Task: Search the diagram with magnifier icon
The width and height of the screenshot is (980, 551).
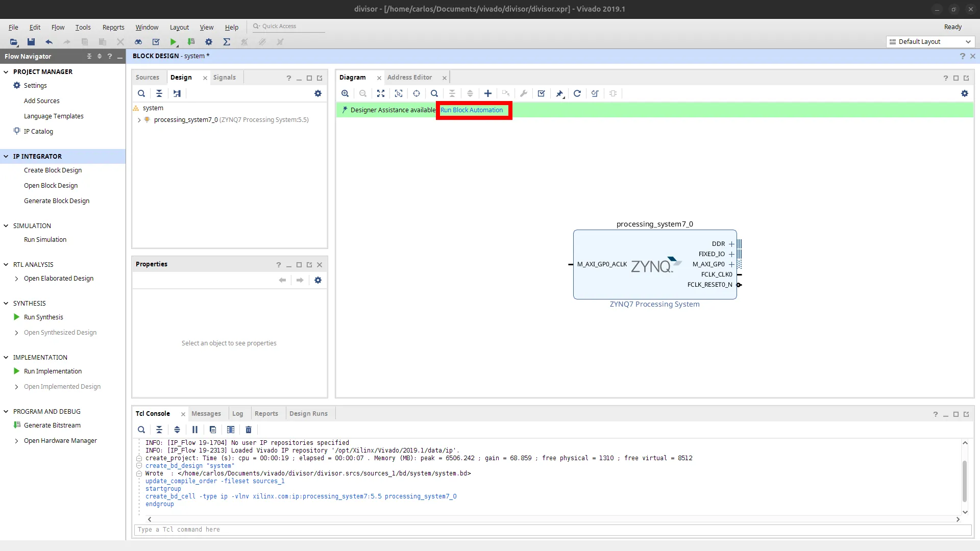Action: click(x=434, y=93)
